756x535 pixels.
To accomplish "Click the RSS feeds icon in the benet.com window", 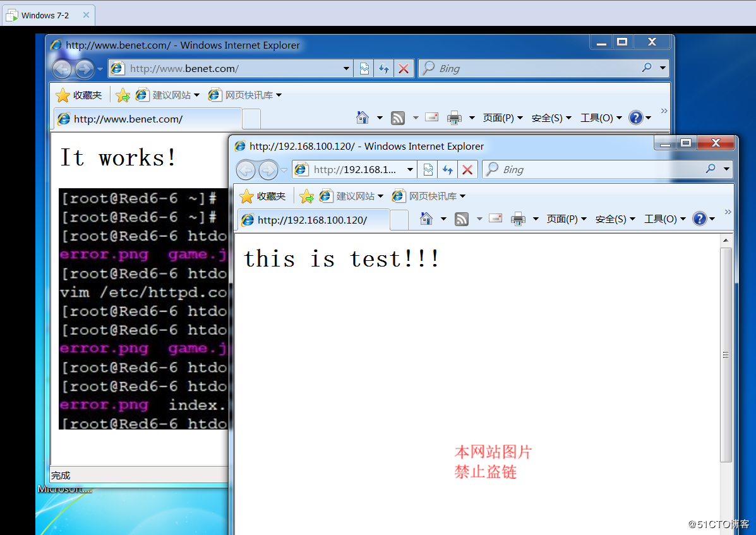I will (x=398, y=117).
